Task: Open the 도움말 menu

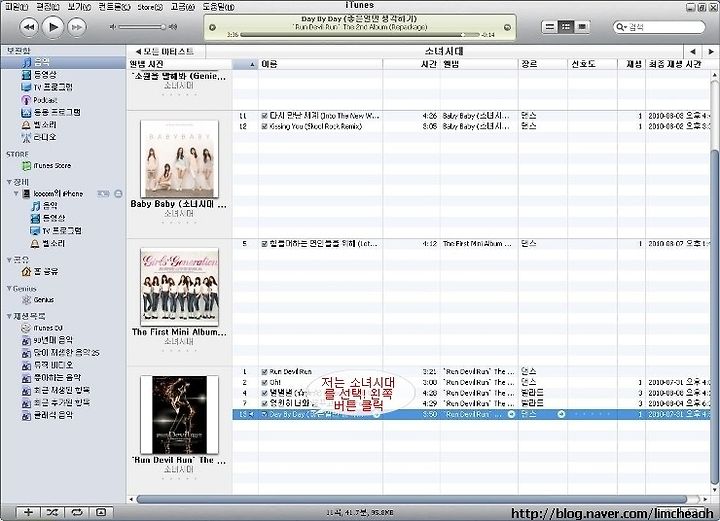Action: pyautogui.click(x=219, y=7)
